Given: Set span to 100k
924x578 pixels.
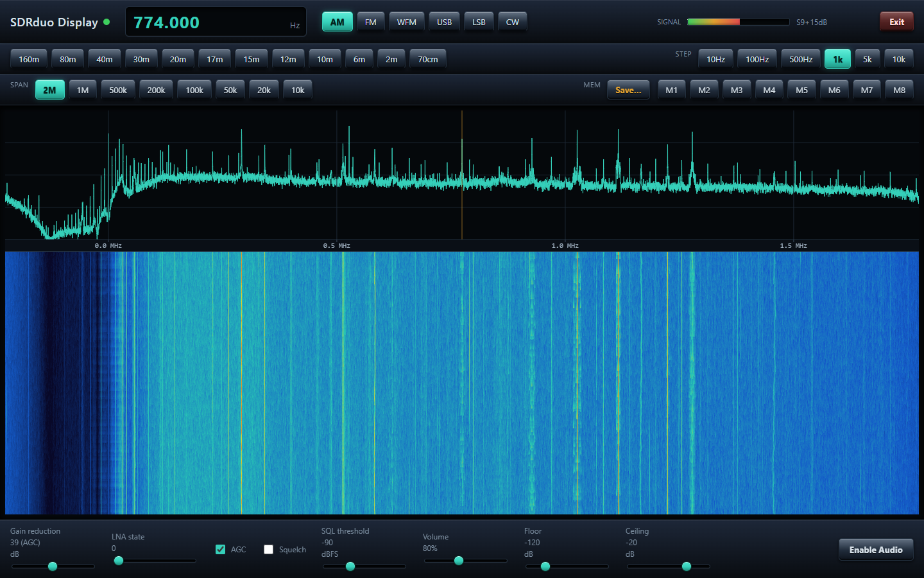Looking at the screenshot, I should click(x=194, y=90).
